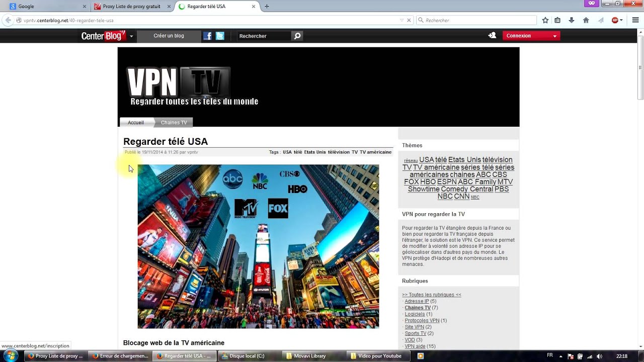644x362 pixels.
Task: Open the Toutes les rubriques link
Action: click(432, 295)
